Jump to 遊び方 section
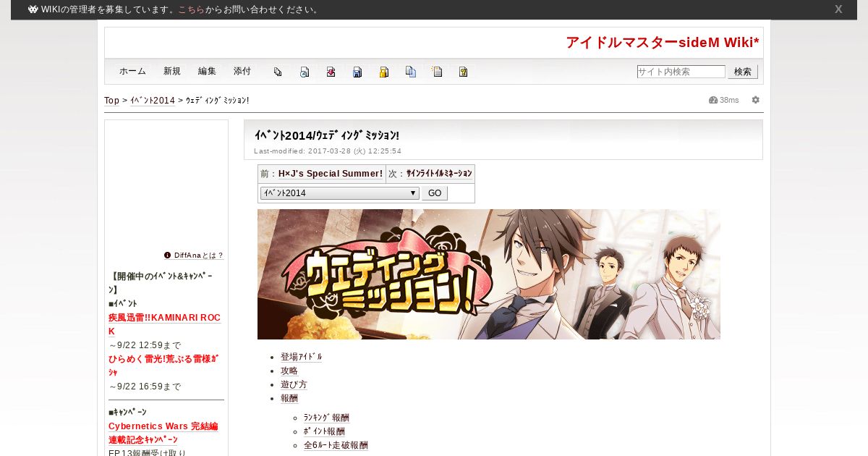The image size is (868, 456). 294,384
